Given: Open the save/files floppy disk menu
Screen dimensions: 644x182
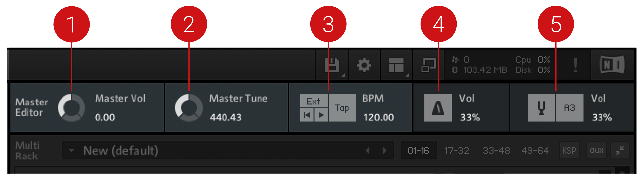Looking at the screenshot, I should tap(332, 65).
